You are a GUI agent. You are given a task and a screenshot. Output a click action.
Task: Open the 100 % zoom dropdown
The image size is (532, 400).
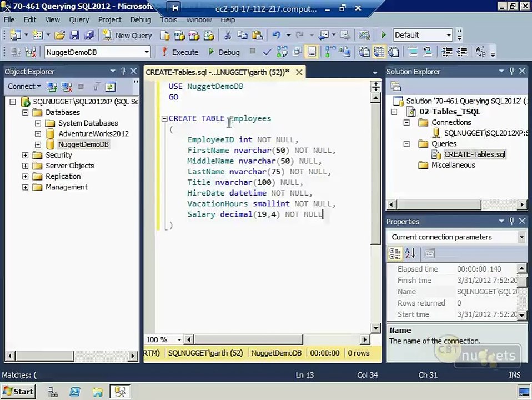click(179, 339)
